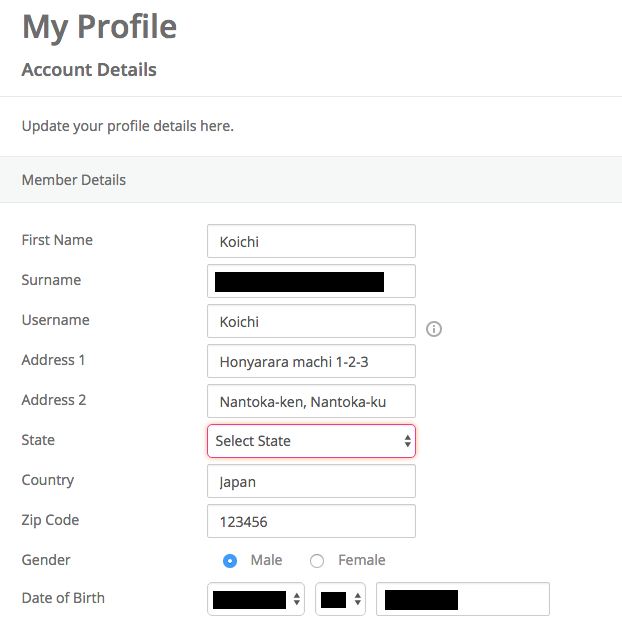Click the First Name field containing Koichi
Viewport: 622px width, 632px height.
tap(311, 241)
